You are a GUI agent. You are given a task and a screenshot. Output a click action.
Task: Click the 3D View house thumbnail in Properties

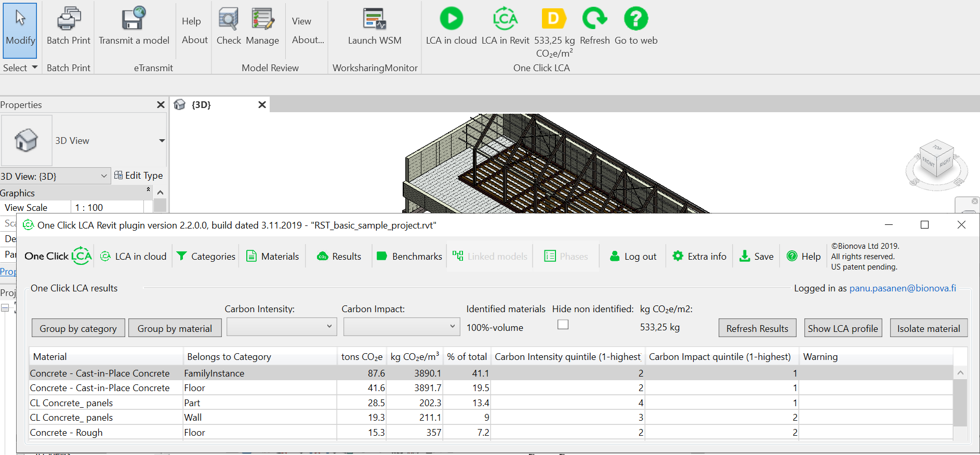pyautogui.click(x=27, y=140)
